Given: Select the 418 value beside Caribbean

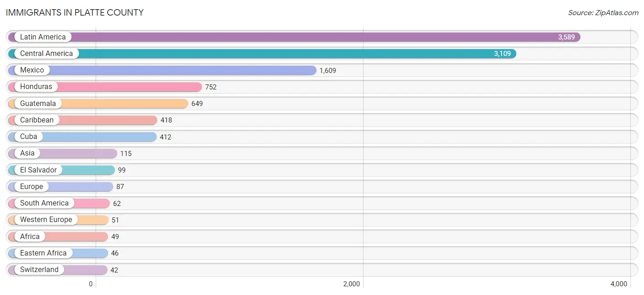Looking at the screenshot, I should click(x=166, y=120).
